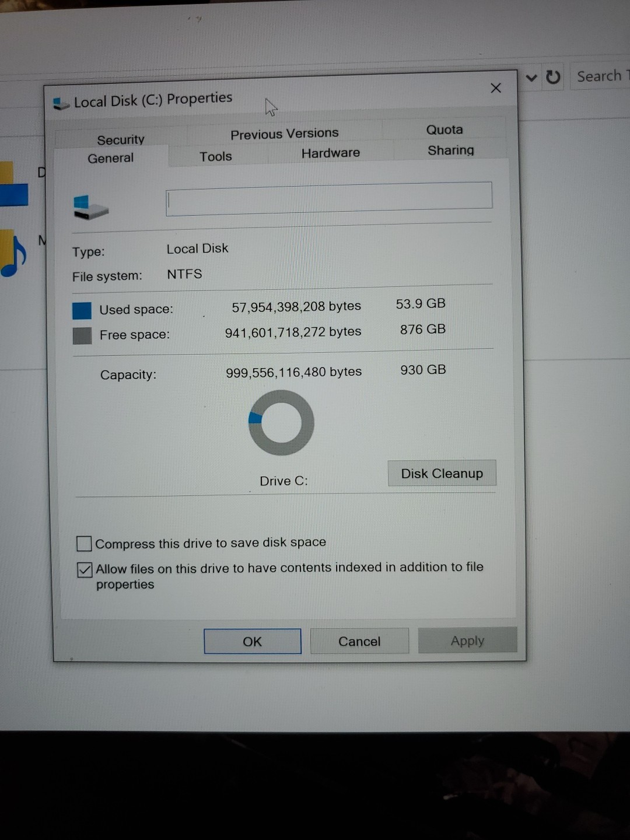Click the Apply button
630x840 pixels.
pyautogui.click(x=467, y=640)
